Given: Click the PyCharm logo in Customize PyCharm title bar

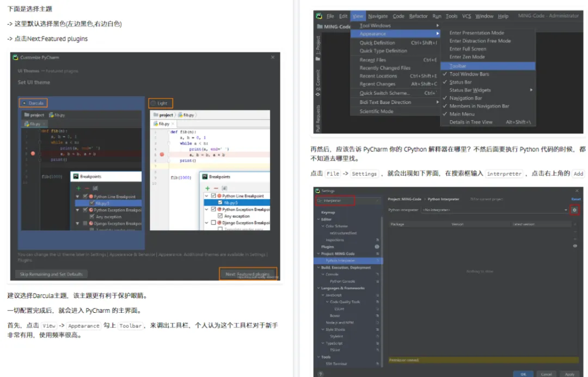Looking at the screenshot, I should (15, 57).
